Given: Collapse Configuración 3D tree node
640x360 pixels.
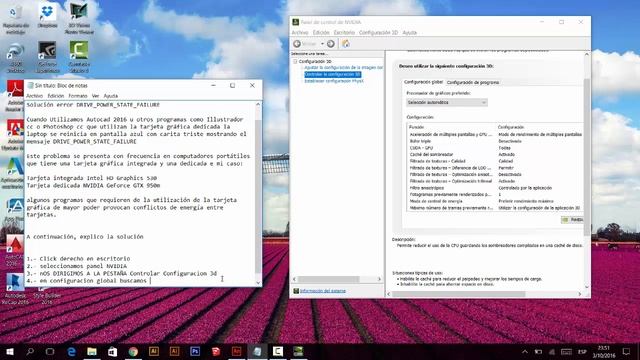Looking at the screenshot, I should tap(295, 62).
